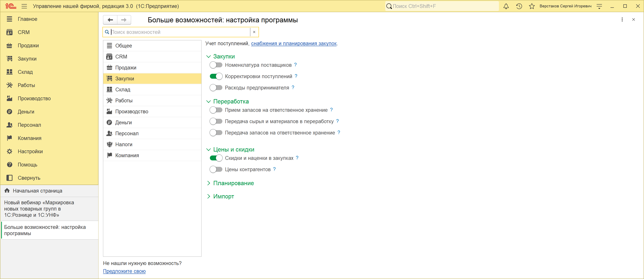Select Продажи in the settings category list
Image resolution: width=644 pixels, height=279 pixels.
[x=152, y=68]
